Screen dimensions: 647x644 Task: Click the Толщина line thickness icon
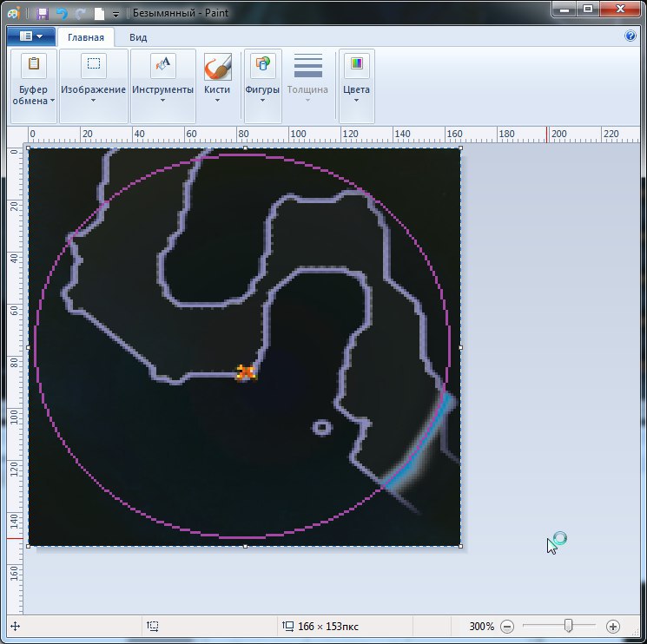307,66
